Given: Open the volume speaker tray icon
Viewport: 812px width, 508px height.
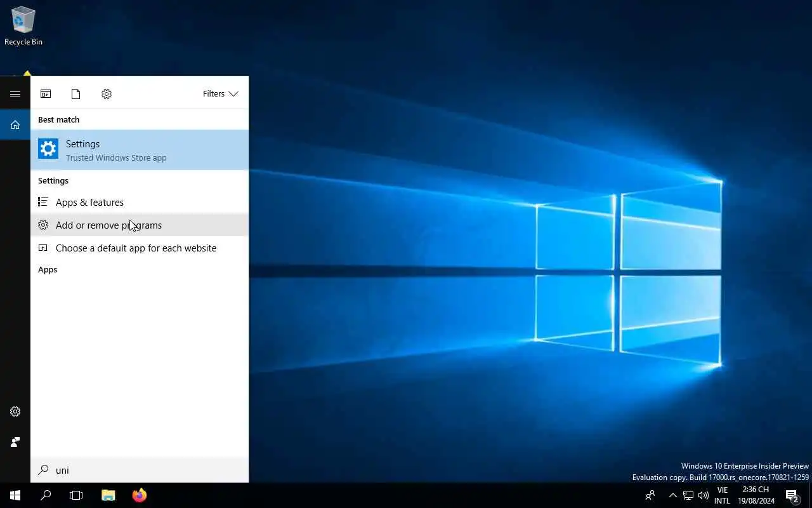Looking at the screenshot, I should pos(704,495).
